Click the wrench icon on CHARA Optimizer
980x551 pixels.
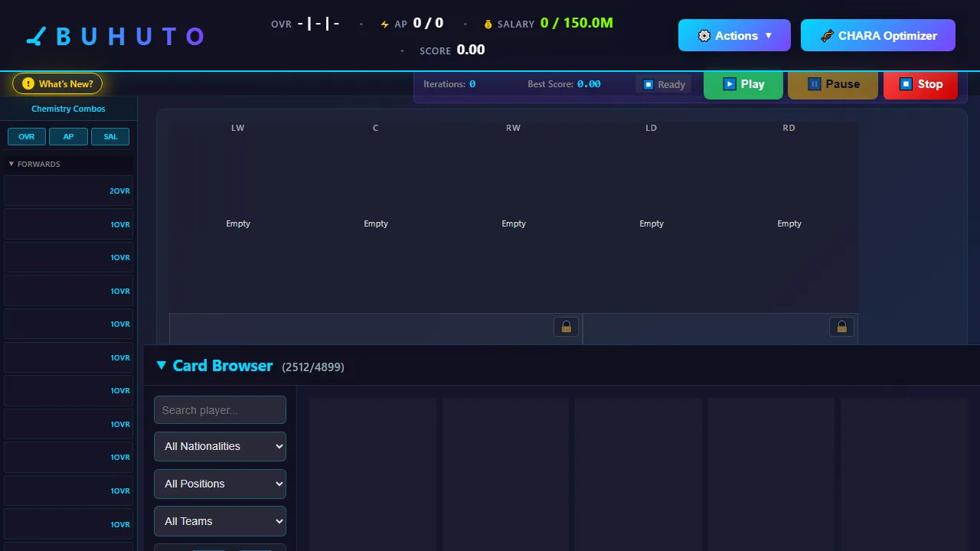coord(827,35)
